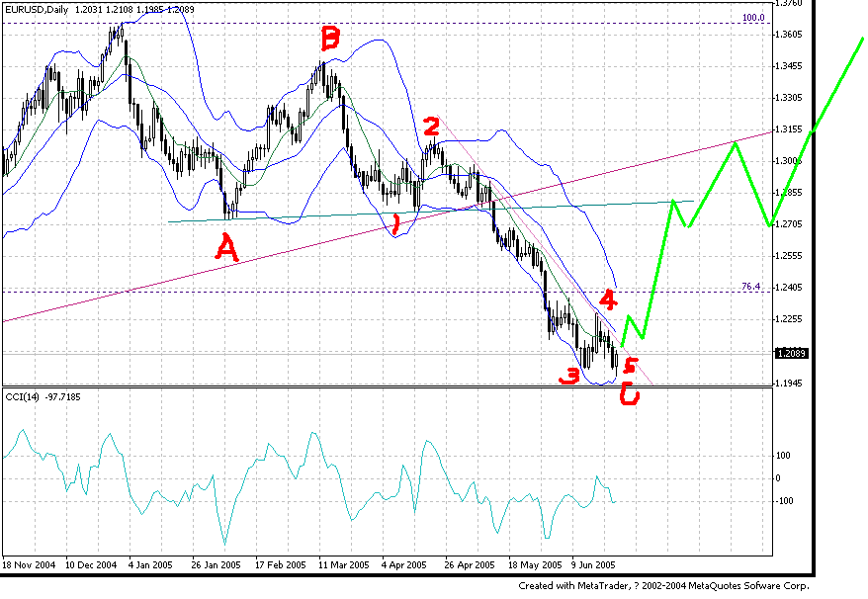The width and height of the screenshot is (868, 599).
Task: Click the CCI 100 level label
Action: point(783,456)
